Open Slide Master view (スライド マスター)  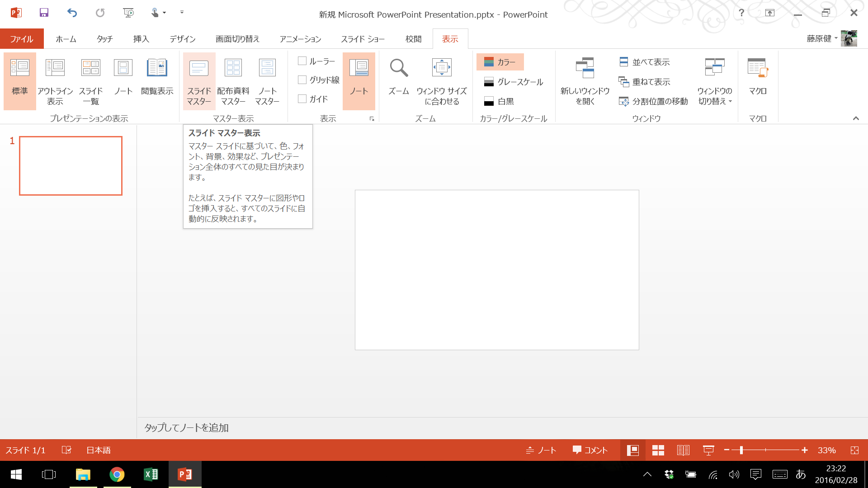coord(199,80)
